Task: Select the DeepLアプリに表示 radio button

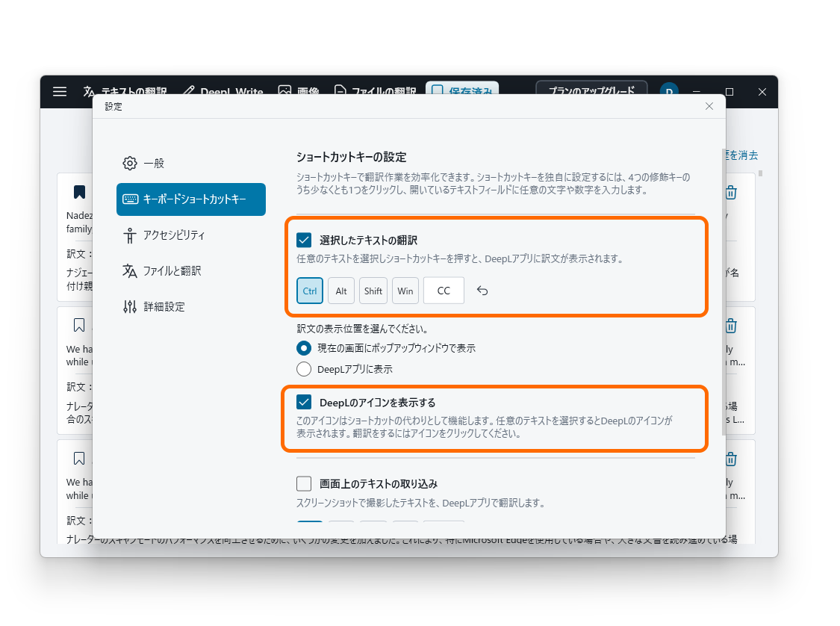Action: pyautogui.click(x=304, y=368)
